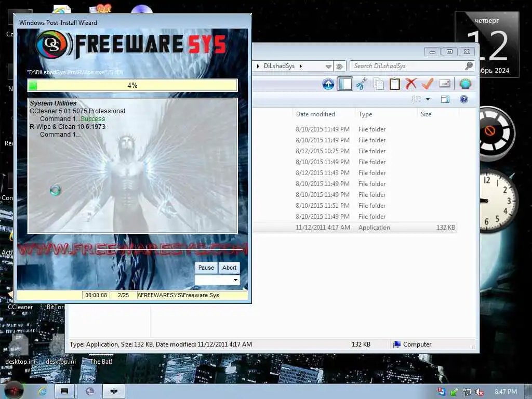The image size is (532, 399).
Task: Select folder row dated 8/10/2015 11:51 PM
Action: pos(354,206)
